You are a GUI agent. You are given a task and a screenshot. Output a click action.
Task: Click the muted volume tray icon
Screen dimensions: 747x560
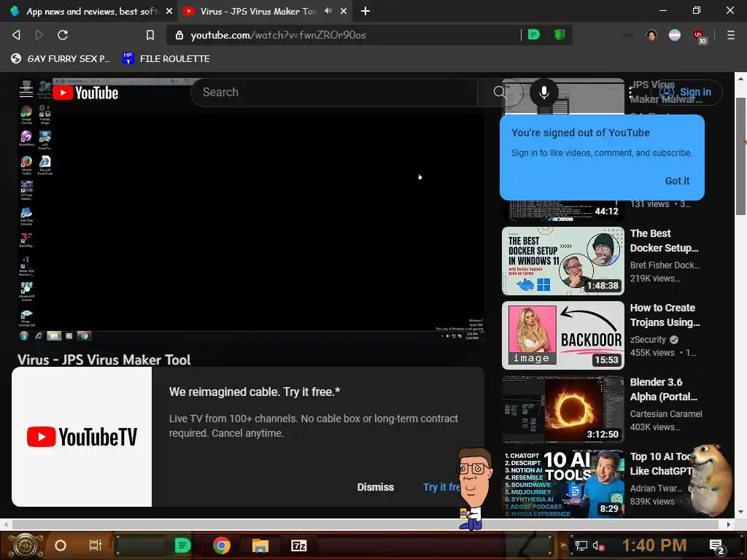click(x=598, y=545)
